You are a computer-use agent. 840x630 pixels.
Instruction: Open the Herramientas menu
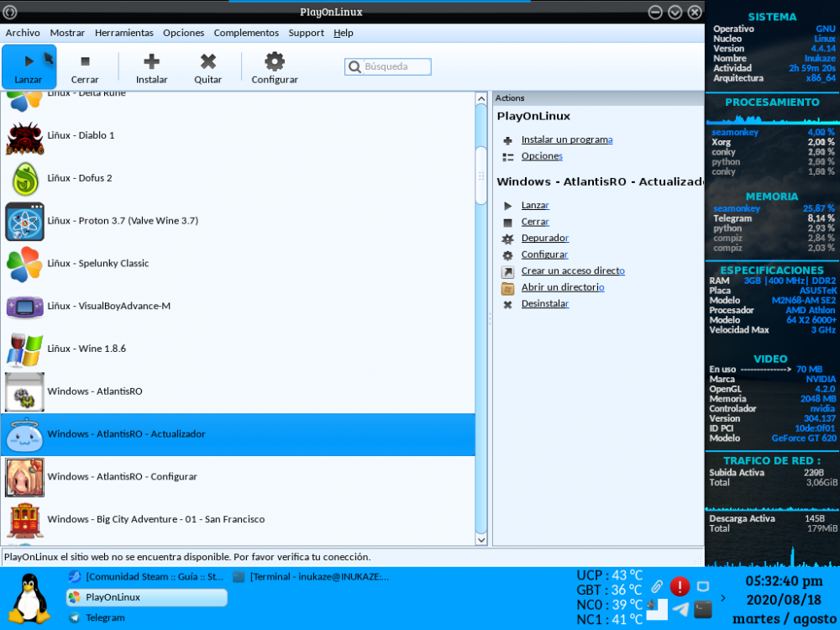coord(123,33)
